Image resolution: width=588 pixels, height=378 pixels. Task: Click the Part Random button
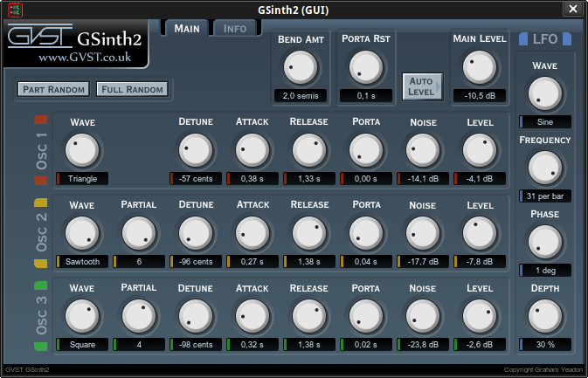click(53, 89)
